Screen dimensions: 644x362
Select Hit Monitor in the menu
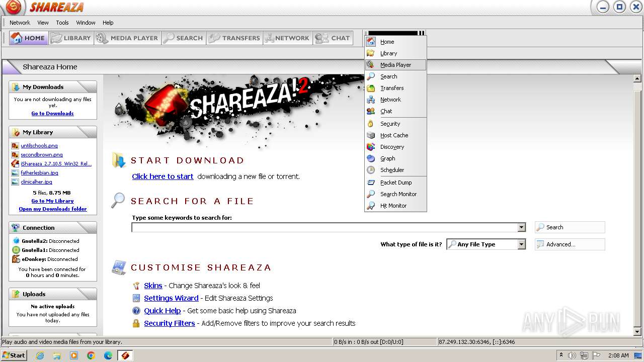click(x=395, y=206)
